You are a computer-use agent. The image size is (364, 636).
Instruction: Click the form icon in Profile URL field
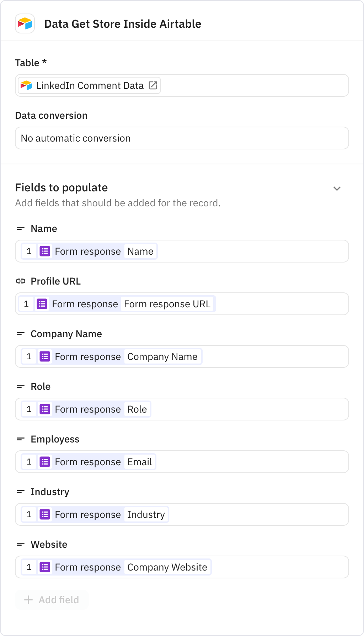42,304
